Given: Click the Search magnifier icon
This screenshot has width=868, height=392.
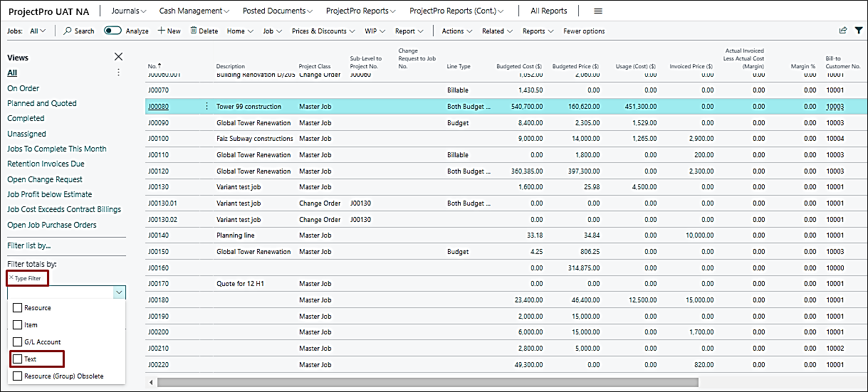Looking at the screenshot, I should (x=68, y=31).
